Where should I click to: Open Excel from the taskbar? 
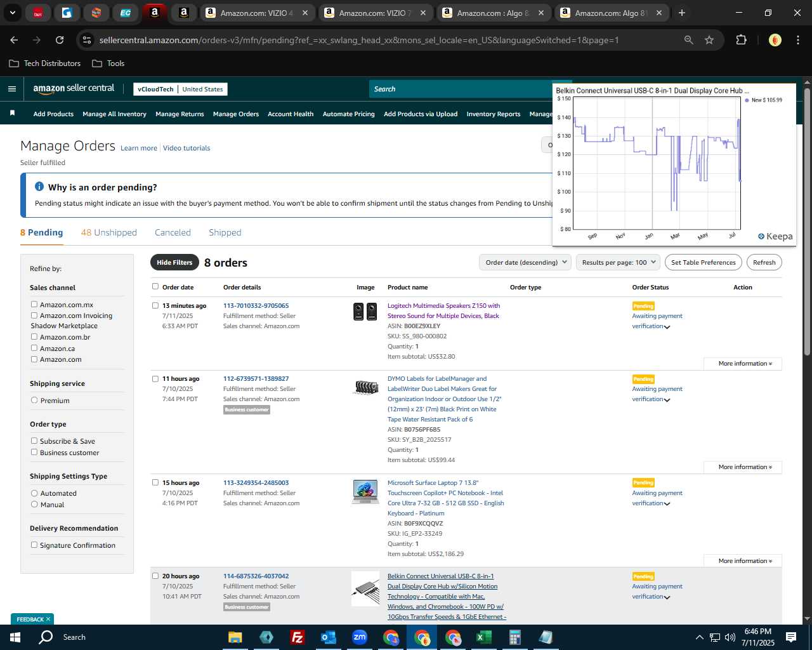483,637
